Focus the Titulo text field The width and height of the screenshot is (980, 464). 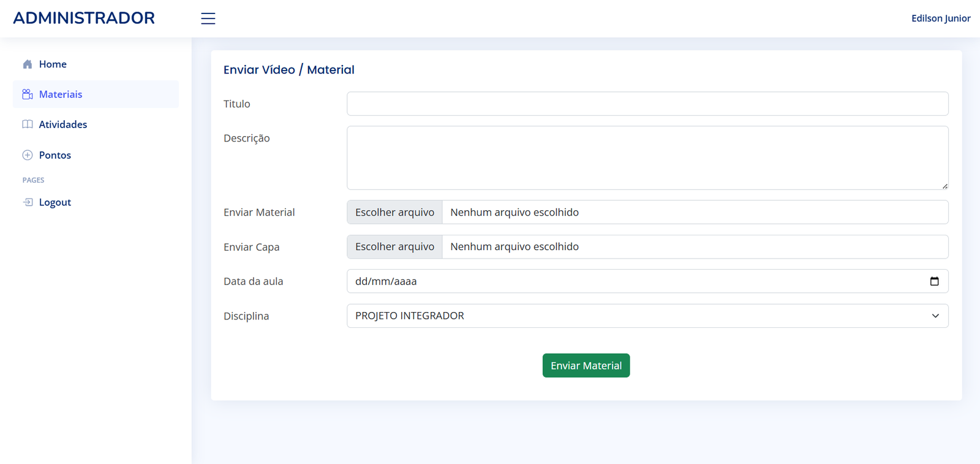(647, 104)
